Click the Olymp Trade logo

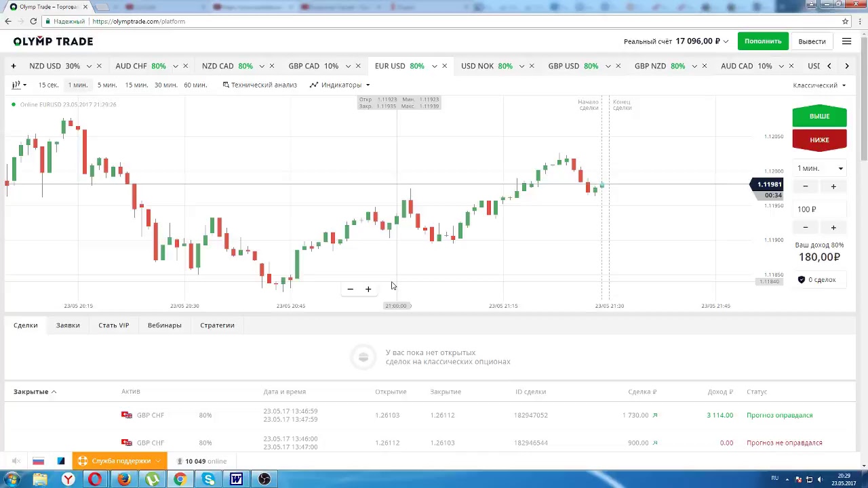pos(53,41)
